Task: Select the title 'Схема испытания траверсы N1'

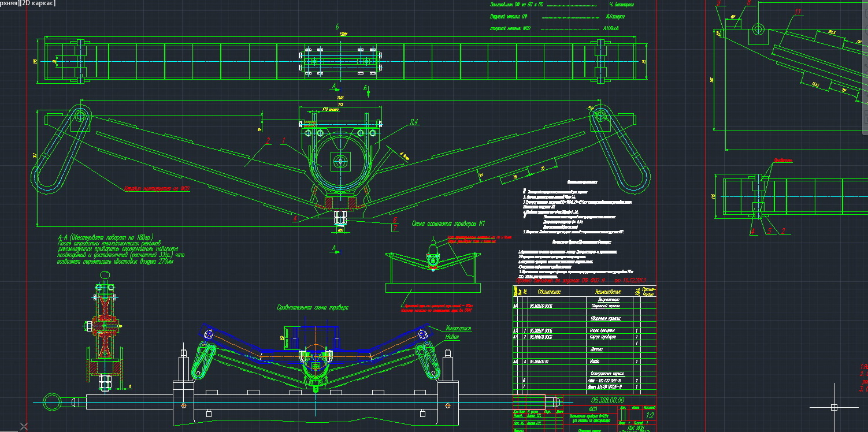Action: 448,224
